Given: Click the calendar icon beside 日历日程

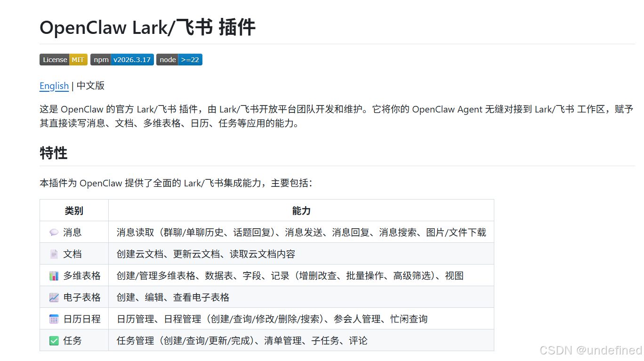Looking at the screenshot, I should (54, 319).
